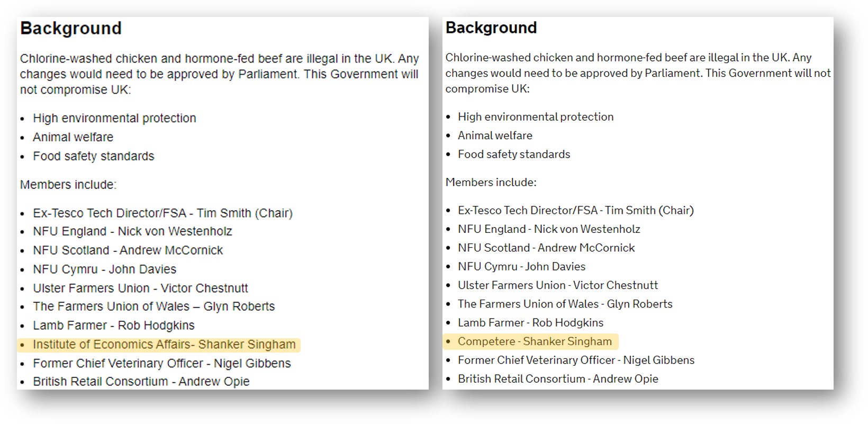The height and width of the screenshot is (424, 868).
Task: Click left chlorine-washed chicken paragraph
Action: pyautogui.click(x=220, y=74)
